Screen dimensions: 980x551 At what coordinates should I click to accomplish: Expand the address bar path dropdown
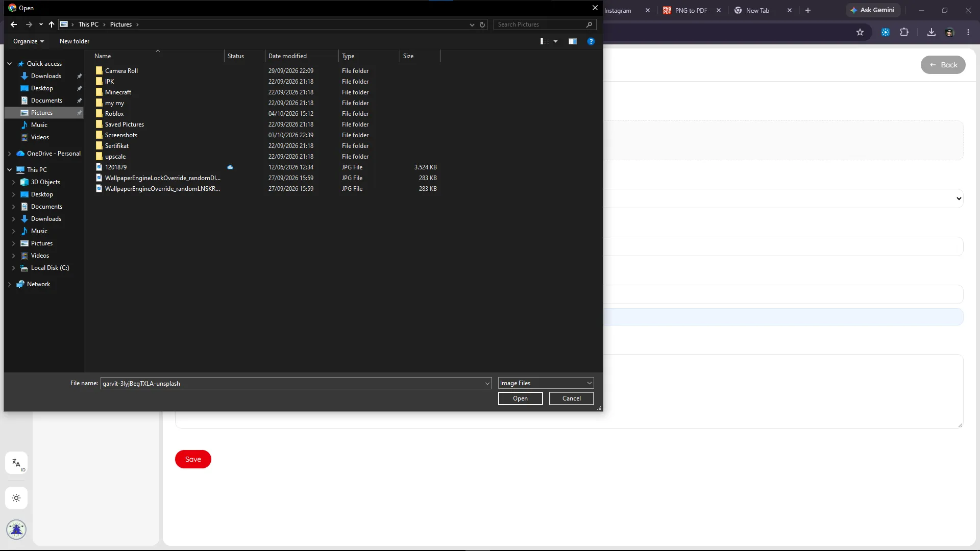[472, 24]
